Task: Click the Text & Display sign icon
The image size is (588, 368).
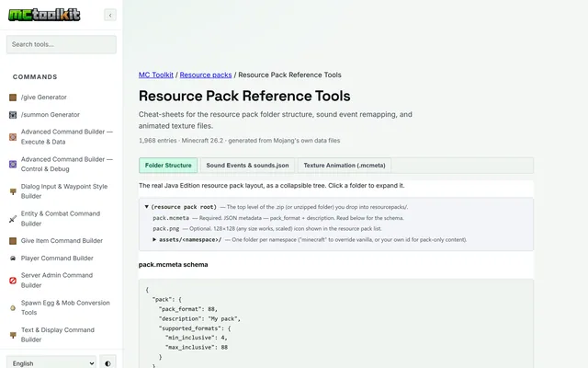Action: click(x=13, y=335)
